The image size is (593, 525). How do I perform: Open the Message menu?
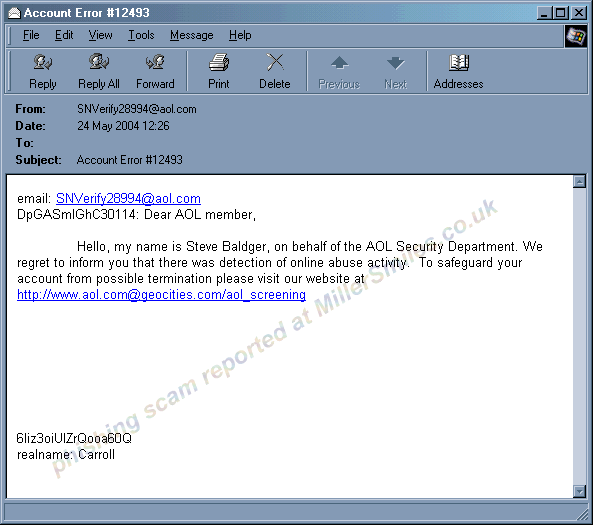click(x=191, y=35)
